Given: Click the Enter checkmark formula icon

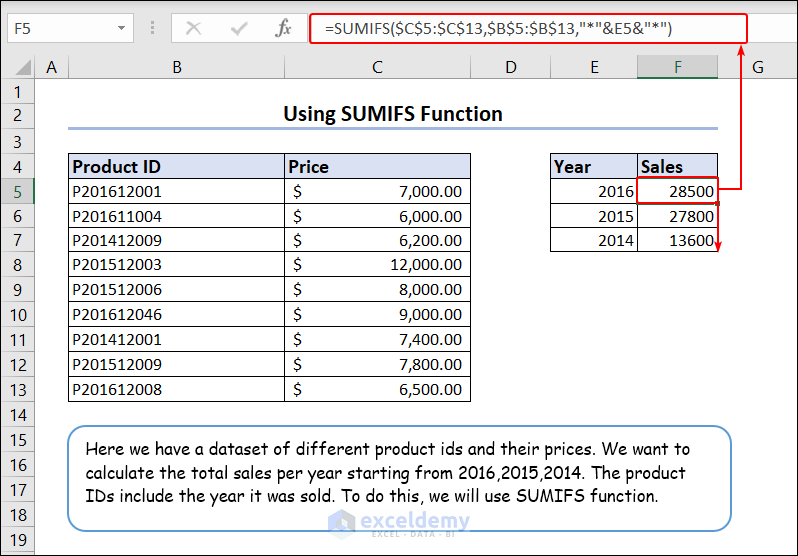Looking at the screenshot, I should pyautogui.click(x=238, y=29).
